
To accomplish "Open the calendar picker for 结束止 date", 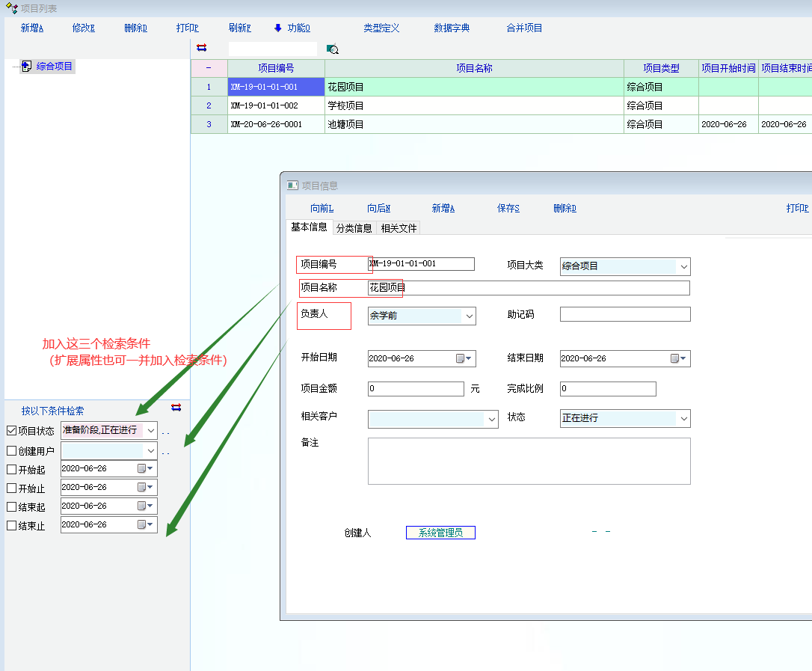I will click(145, 525).
